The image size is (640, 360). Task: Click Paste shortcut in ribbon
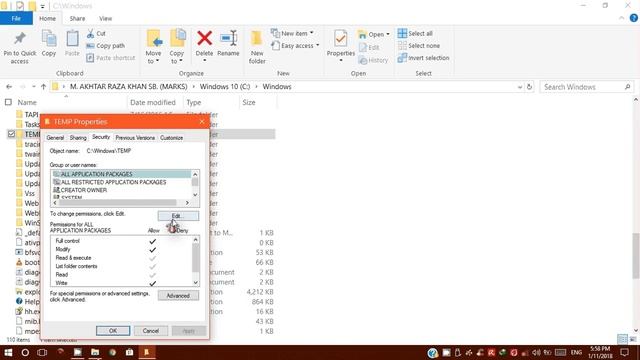[x=110, y=58]
